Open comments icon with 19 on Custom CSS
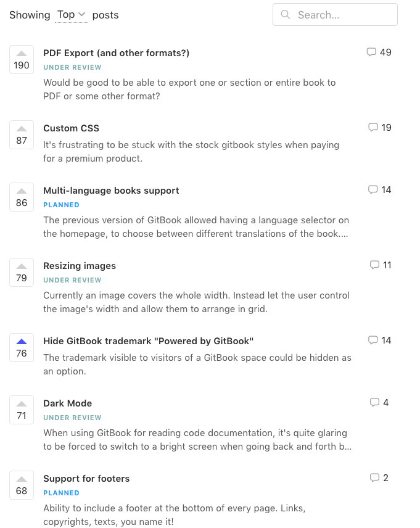The height and width of the screenshot is (528, 420). tap(373, 127)
